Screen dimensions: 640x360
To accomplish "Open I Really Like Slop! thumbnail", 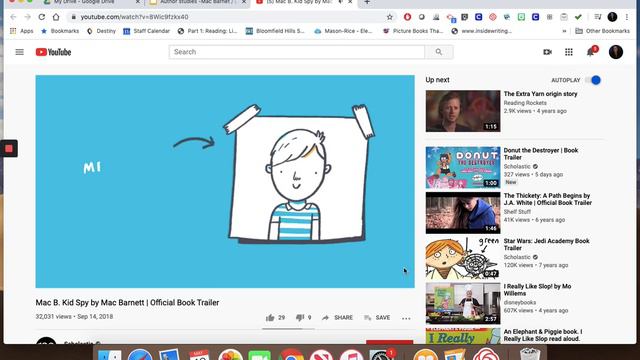I will 463,304.
